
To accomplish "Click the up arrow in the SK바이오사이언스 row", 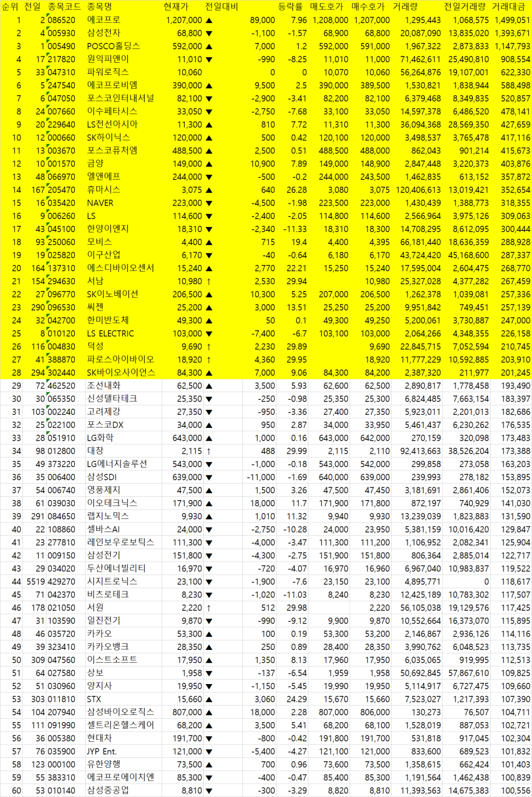I will click(x=209, y=373).
